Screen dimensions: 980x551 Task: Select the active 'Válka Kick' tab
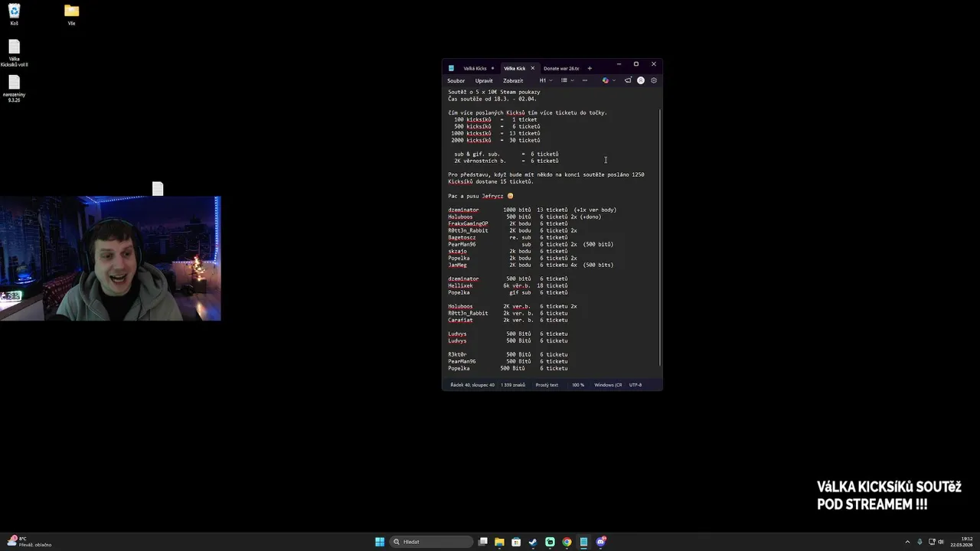tap(514, 68)
